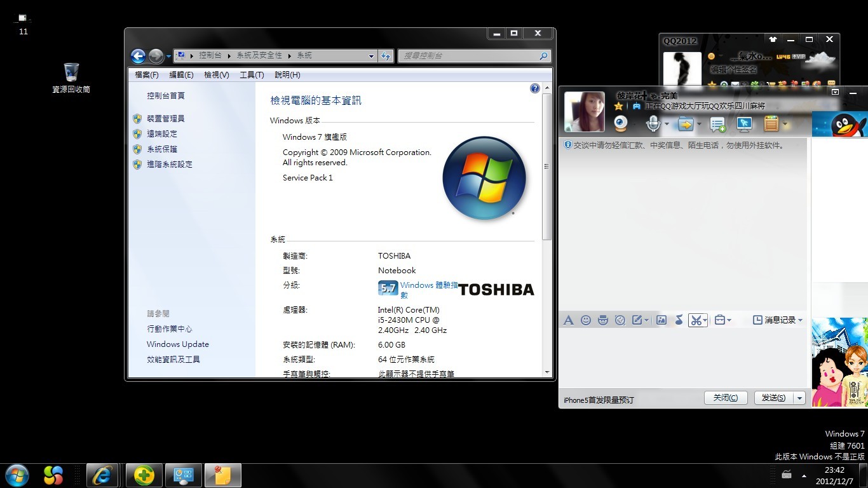
Task: Click the QQ skin shirt icon
Action: (772, 39)
